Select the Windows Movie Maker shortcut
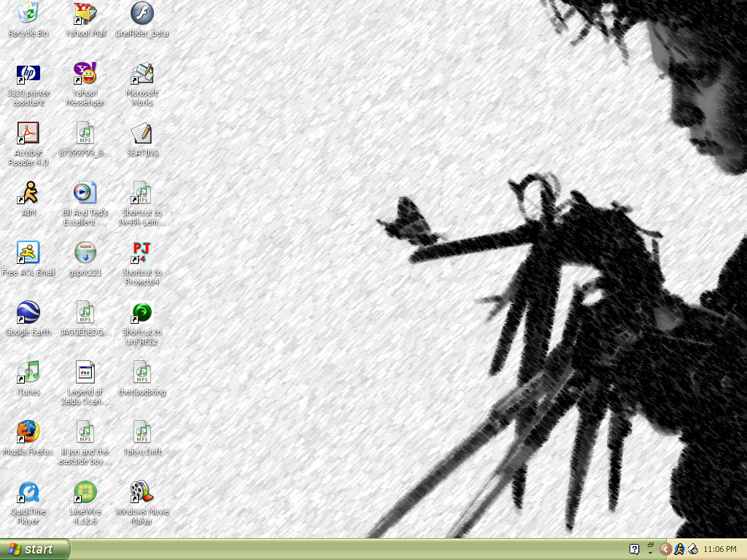Image resolution: width=747 pixels, height=560 pixels. coord(142,492)
